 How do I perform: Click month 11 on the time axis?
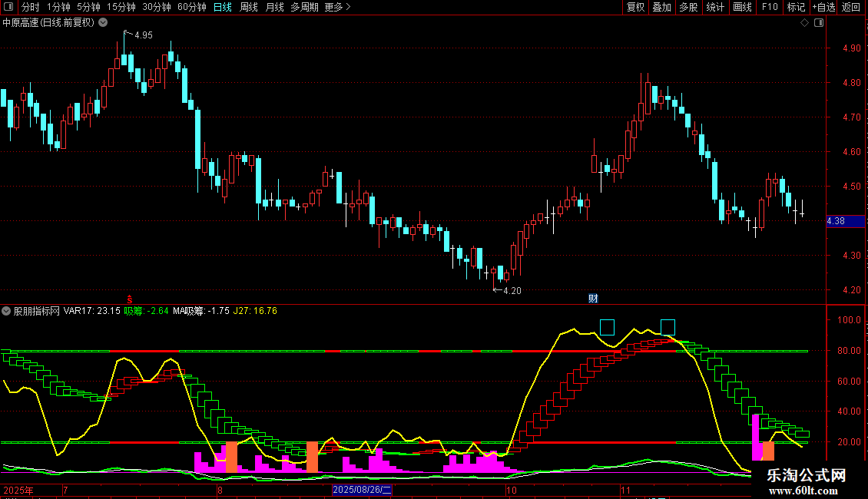click(x=625, y=490)
